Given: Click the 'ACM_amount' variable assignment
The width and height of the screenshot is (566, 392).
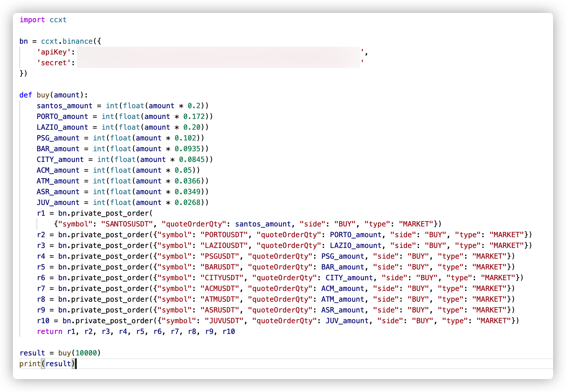Looking at the screenshot, I should [x=58, y=170].
